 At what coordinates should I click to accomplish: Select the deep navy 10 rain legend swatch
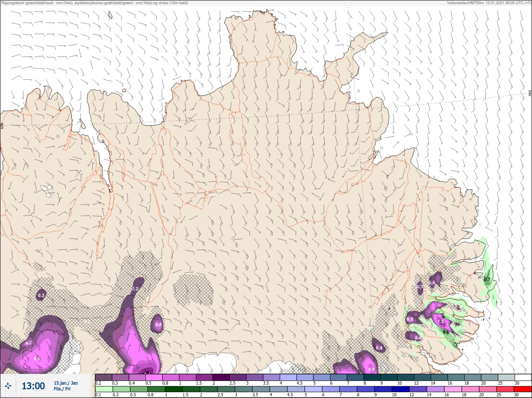[400, 389]
